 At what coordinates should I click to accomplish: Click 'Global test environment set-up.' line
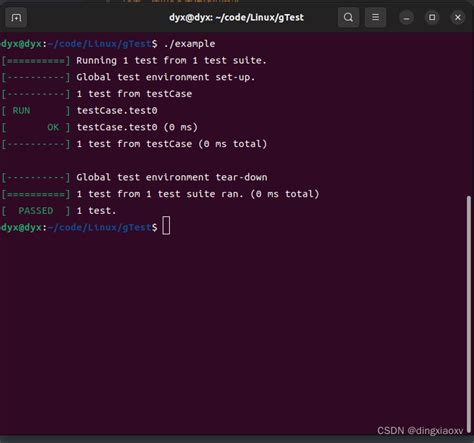[x=166, y=77]
